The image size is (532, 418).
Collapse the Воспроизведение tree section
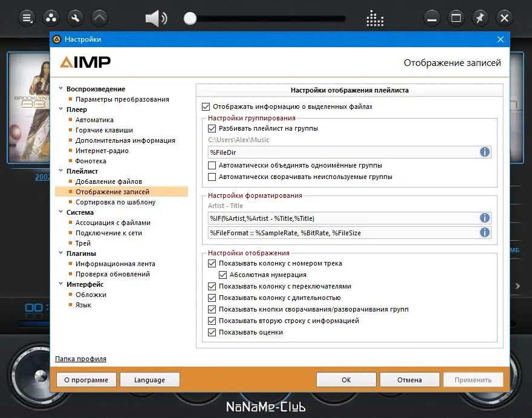click(x=60, y=88)
